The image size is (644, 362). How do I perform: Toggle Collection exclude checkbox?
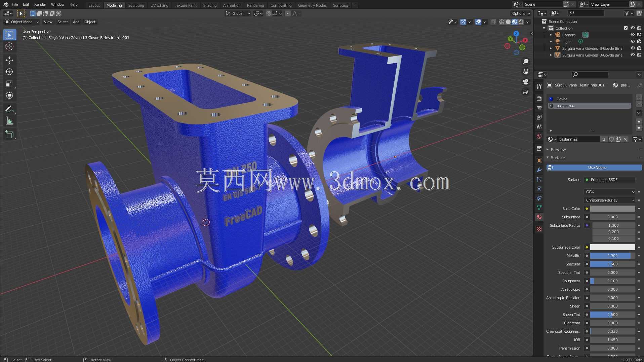coord(626,28)
